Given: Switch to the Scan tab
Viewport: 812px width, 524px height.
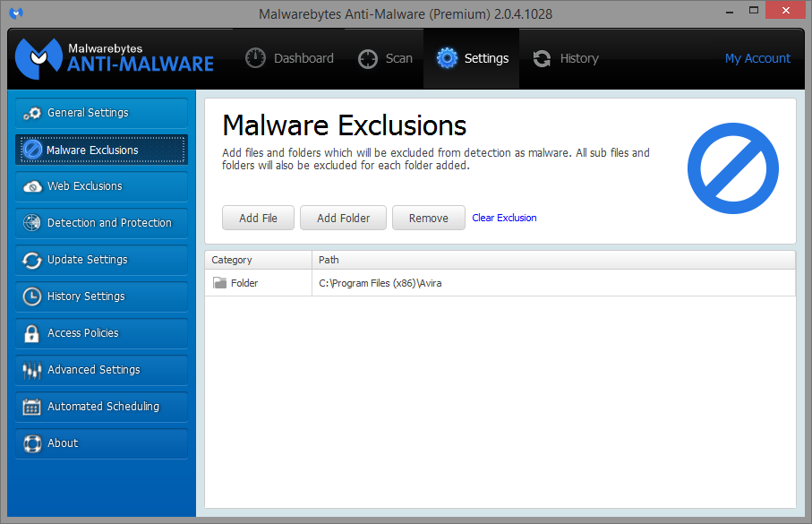Looking at the screenshot, I should coord(386,58).
